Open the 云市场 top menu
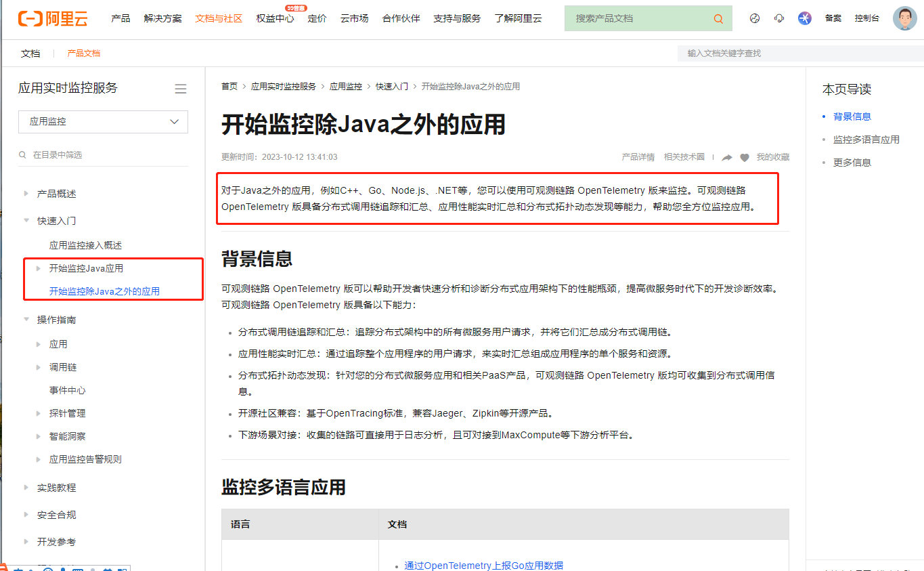 pyautogui.click(x=354, y=18)
